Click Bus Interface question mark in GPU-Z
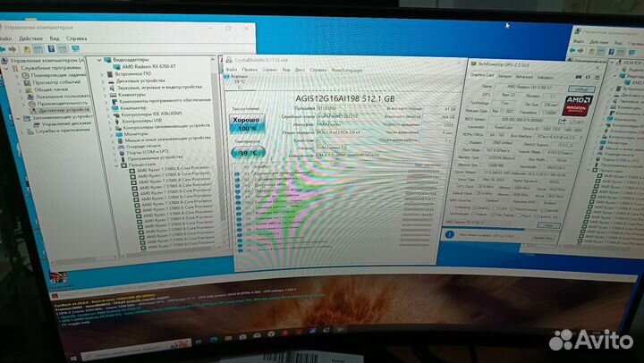The height and width of the screenshot is (363, 644). (580, 138)
